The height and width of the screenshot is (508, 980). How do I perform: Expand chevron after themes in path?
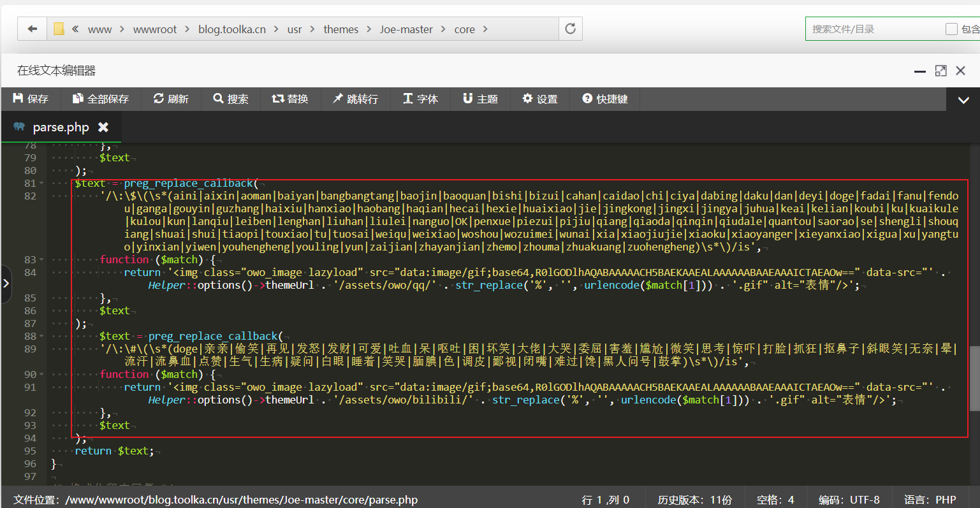369,29
